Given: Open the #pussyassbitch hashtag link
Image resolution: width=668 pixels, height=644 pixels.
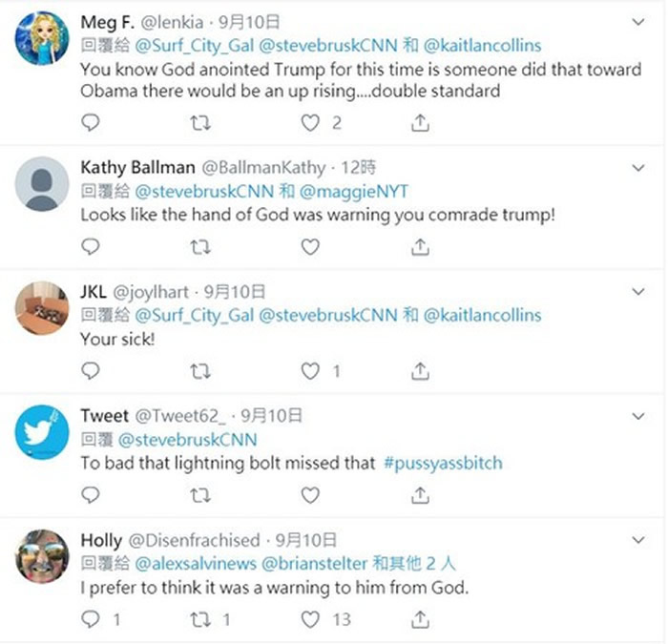Looking at the screenshot, I should (443, 463).
